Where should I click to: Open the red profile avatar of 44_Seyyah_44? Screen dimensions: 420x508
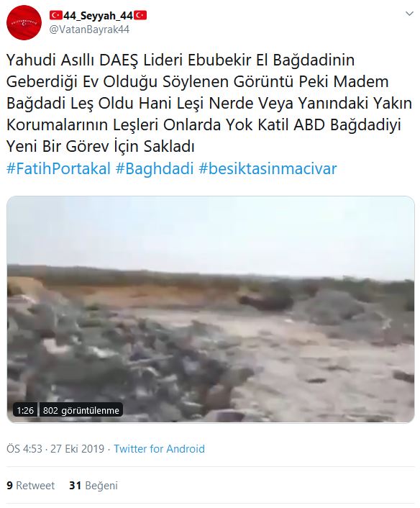pyautogui.click(x=24, y=23)
